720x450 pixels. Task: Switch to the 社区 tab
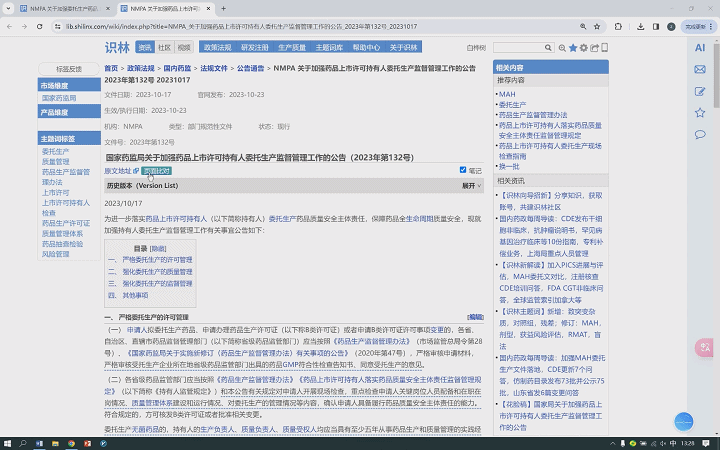click(x=164, y=47)
